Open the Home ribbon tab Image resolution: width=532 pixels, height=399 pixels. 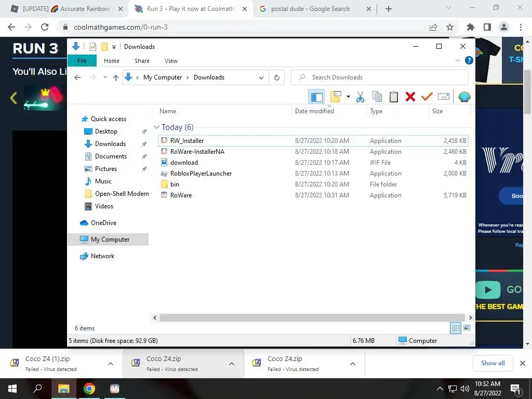pos(112,61)
